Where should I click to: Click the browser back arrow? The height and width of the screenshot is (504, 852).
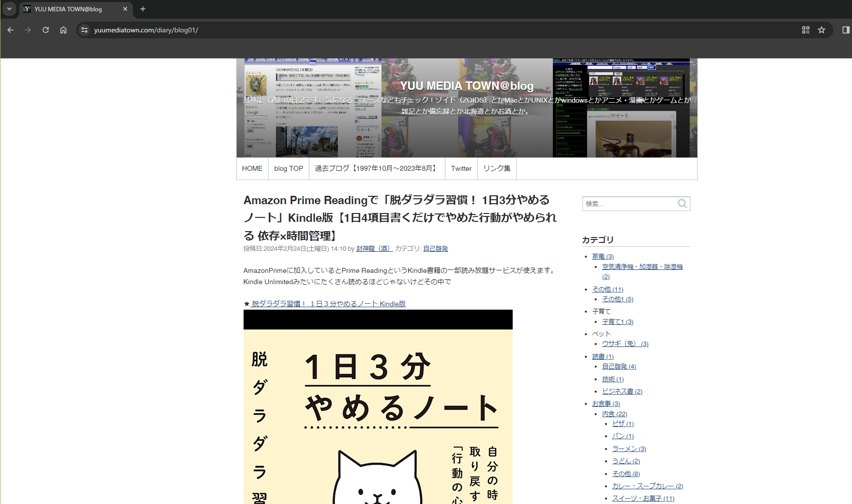click(10, 30)
